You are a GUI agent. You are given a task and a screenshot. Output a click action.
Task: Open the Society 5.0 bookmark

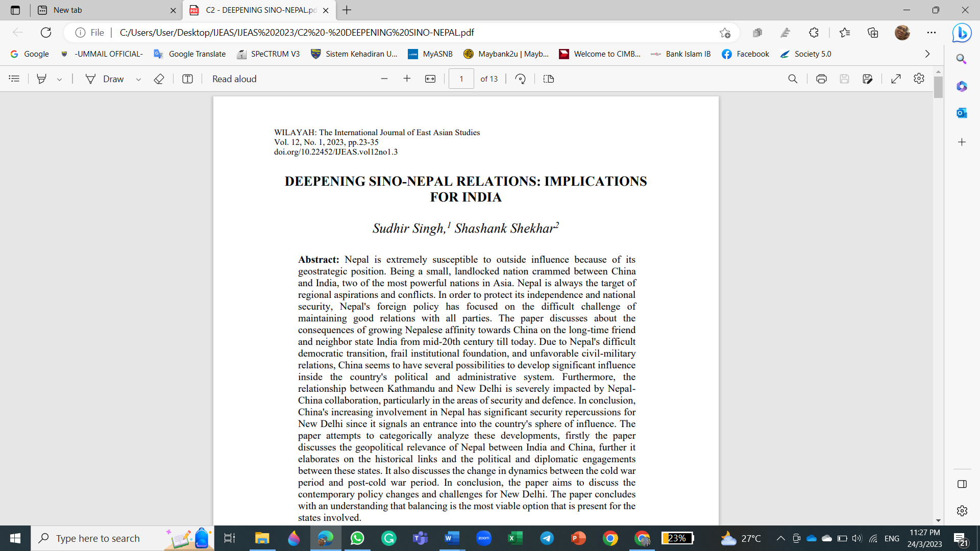pyautogui.click(x=805, y=54)
